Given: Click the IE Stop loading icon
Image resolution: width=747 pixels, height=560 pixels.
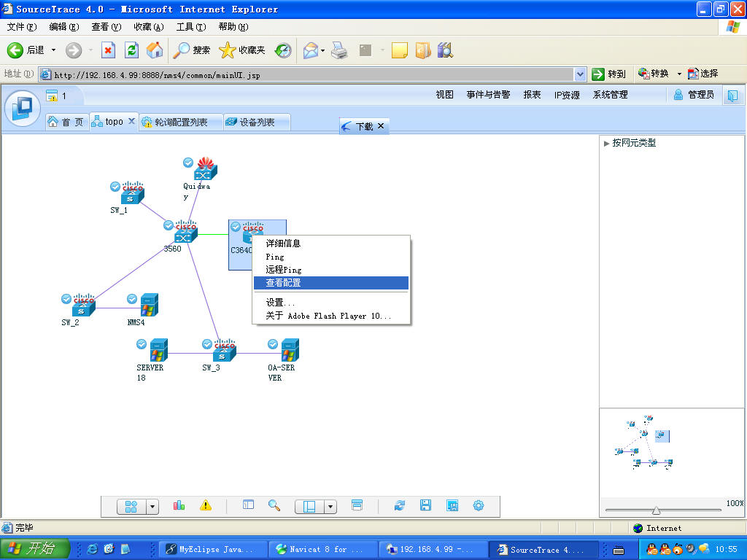Looking at the screenshot, I should coord(108,50).
